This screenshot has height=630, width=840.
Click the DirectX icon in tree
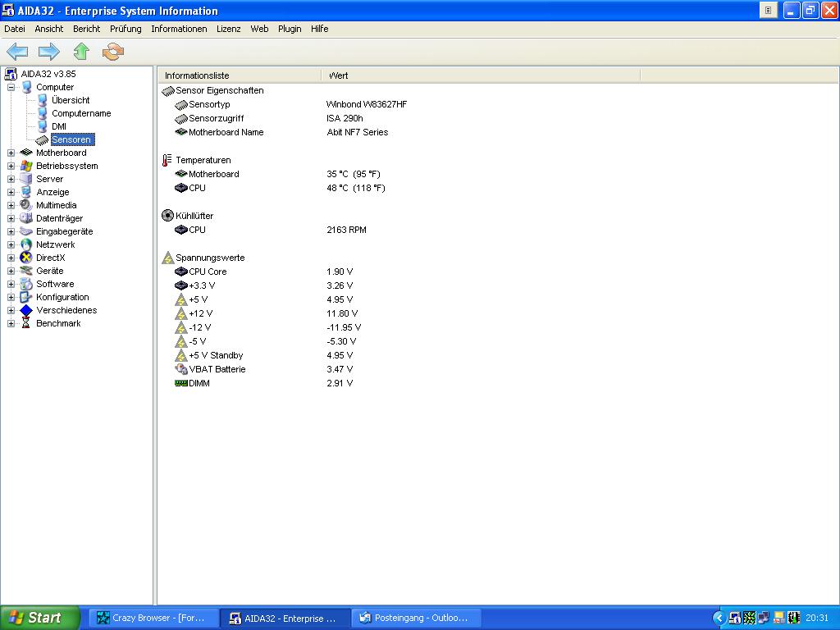(x=25, y=258)
